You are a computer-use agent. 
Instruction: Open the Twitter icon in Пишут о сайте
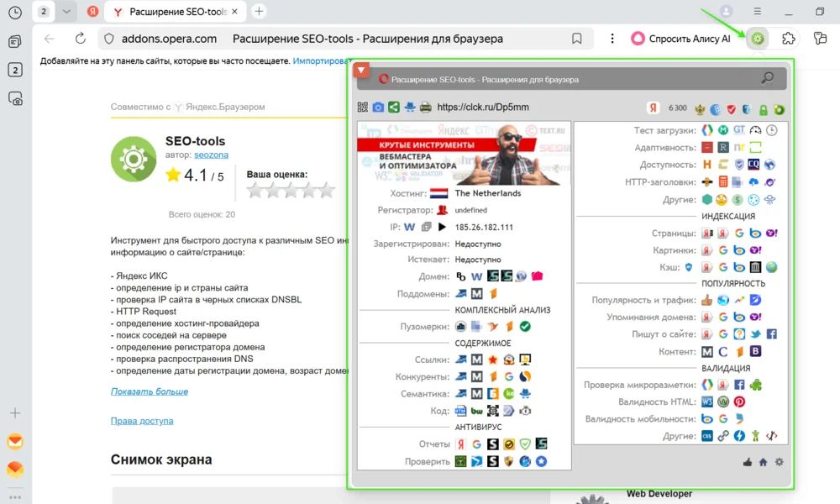tap(755, 334)
